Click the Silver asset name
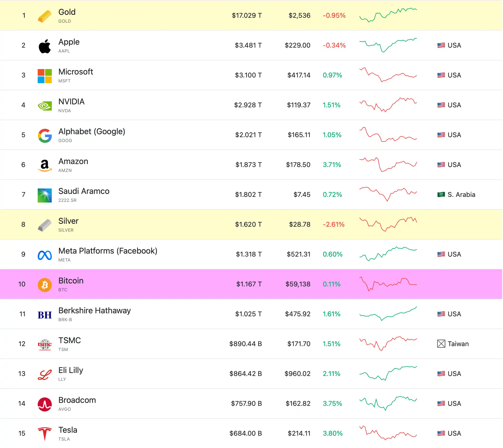The width and height of the screenshot is (503, 448). (x=68, y=221)
